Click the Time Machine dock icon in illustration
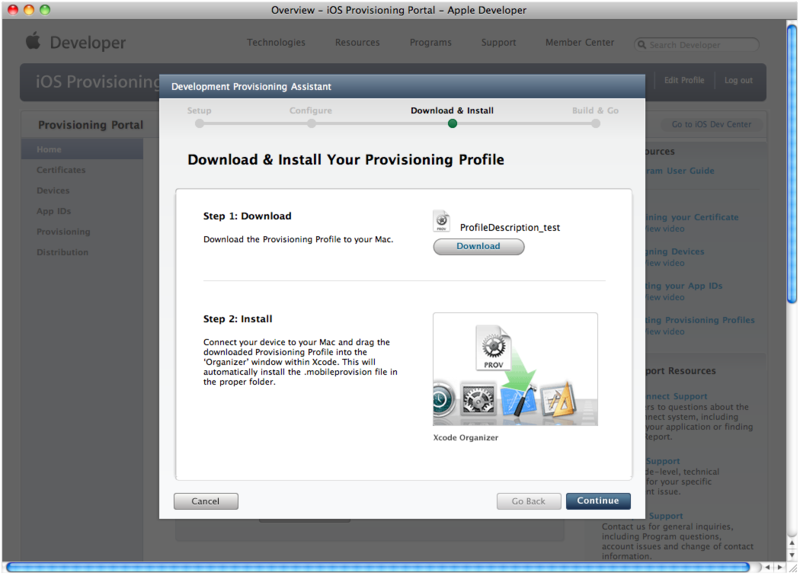The width and height of the screenshot is (800, 576). point(442,400)
